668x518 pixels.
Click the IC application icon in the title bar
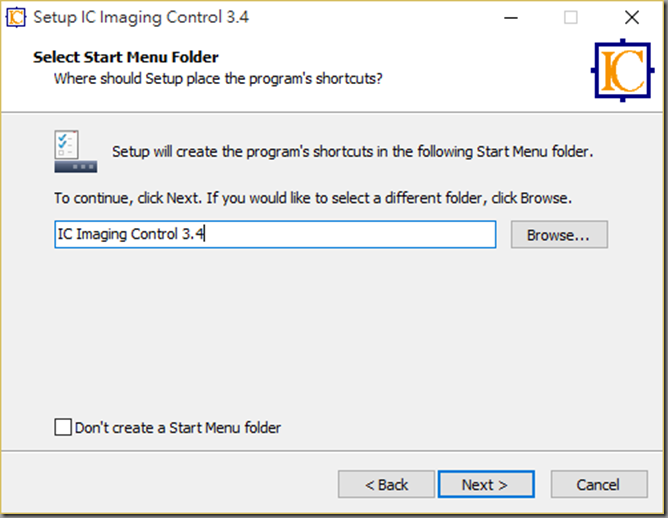click(16, 17)
